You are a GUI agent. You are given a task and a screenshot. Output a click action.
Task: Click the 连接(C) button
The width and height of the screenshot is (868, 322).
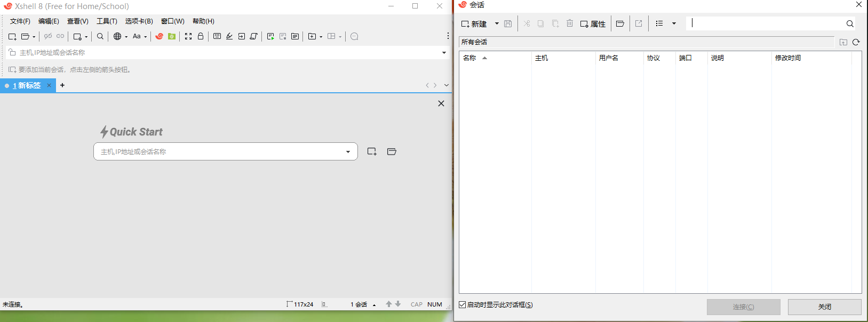743,307
